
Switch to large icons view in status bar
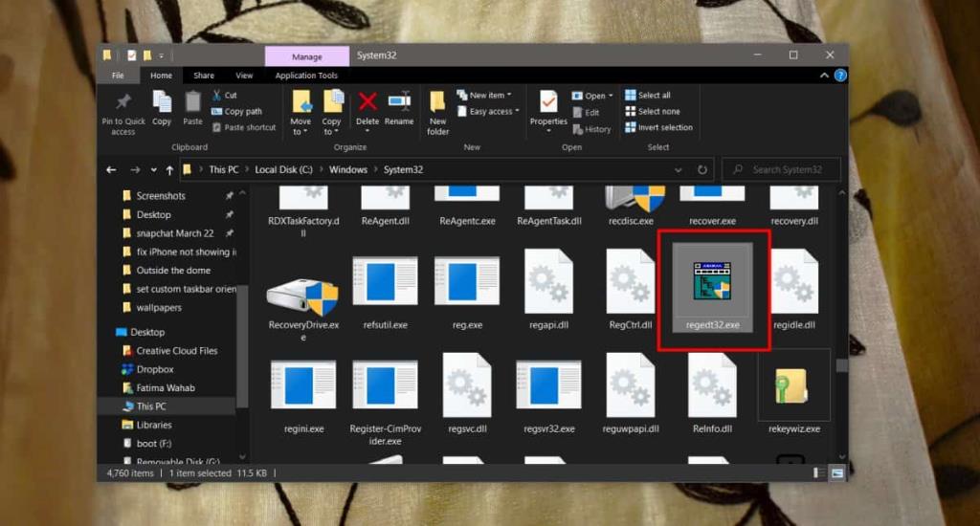pyautogui.click(x=837, y=472)
